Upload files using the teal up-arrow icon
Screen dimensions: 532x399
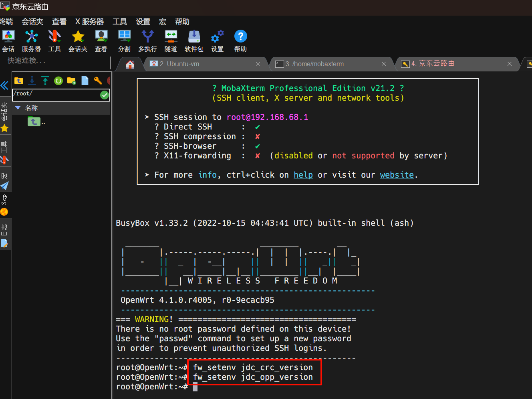tap(45, 81)
